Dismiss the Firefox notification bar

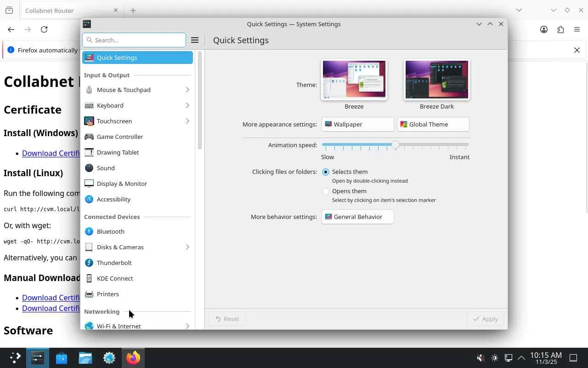point(577,50)
